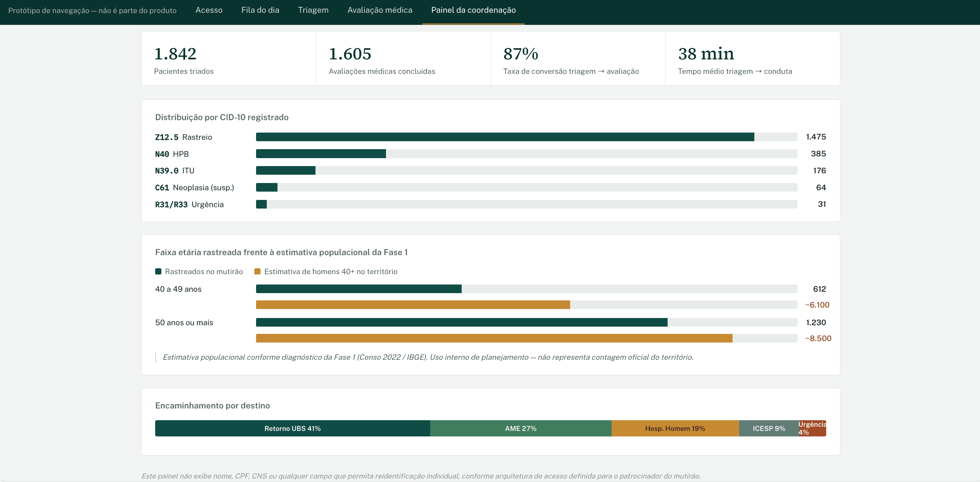The width and height of the screenshot is (980, 482).
Task: Click the value 1.230
Action: coord(816,322)
